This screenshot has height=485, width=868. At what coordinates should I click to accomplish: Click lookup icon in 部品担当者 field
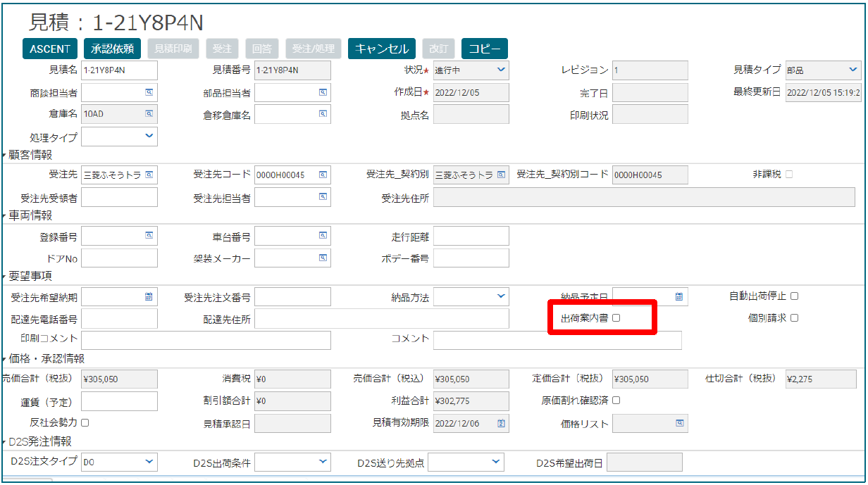(323, 92)
